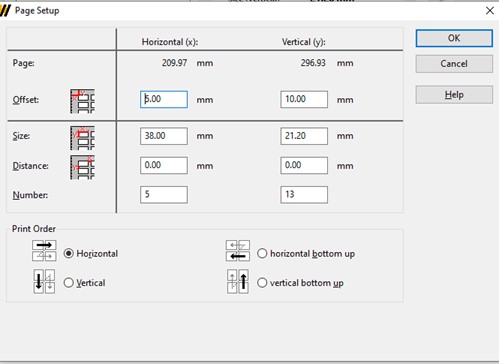Screen dimensions: 499x364
Task: Click the Size diagram icon
Action: (82, 138)
